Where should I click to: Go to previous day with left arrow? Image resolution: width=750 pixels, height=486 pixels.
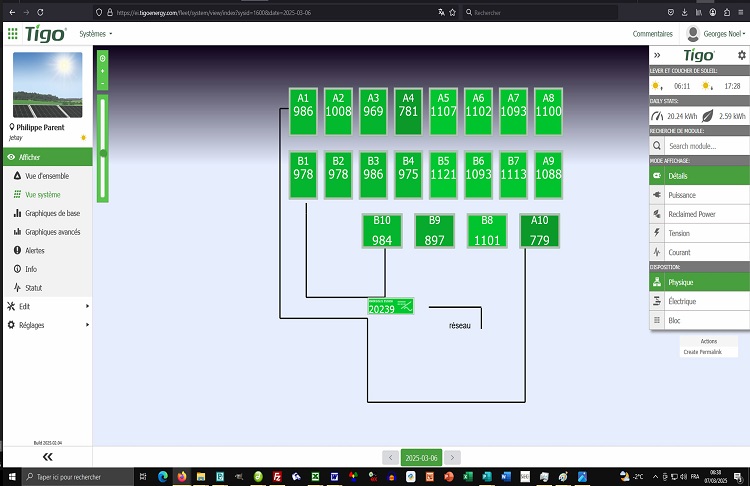[x=389, y=457]
